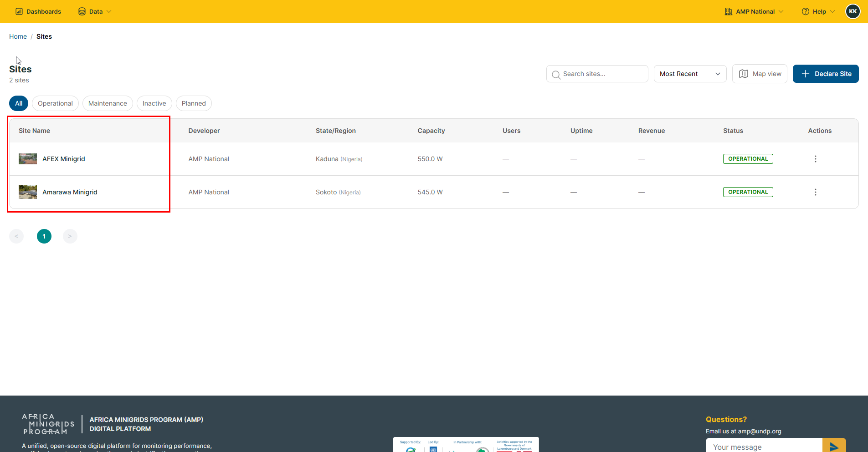The image size is (868, 452).
Task: Open the KK user avatar menu
Action: point(853,11)
